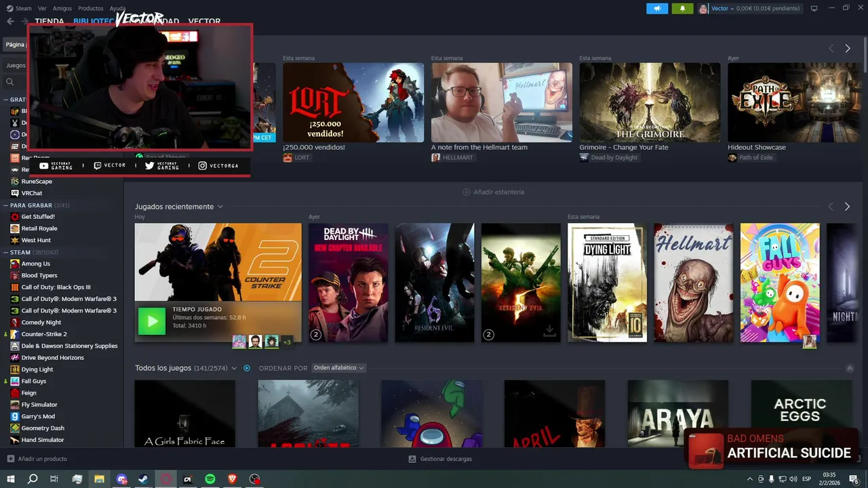Open the Arctic Eggs game tile
868x488 pixels.
point(802,413)
